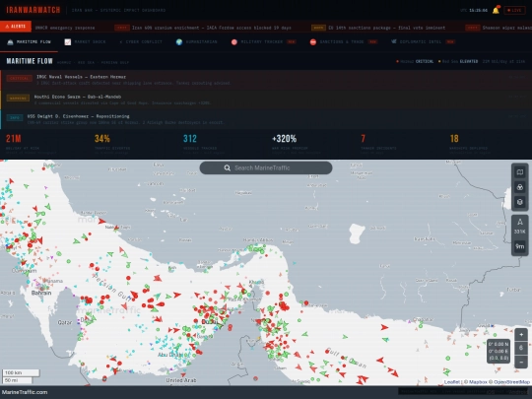Click the 7 tanker incidents stat

point(363,139)
